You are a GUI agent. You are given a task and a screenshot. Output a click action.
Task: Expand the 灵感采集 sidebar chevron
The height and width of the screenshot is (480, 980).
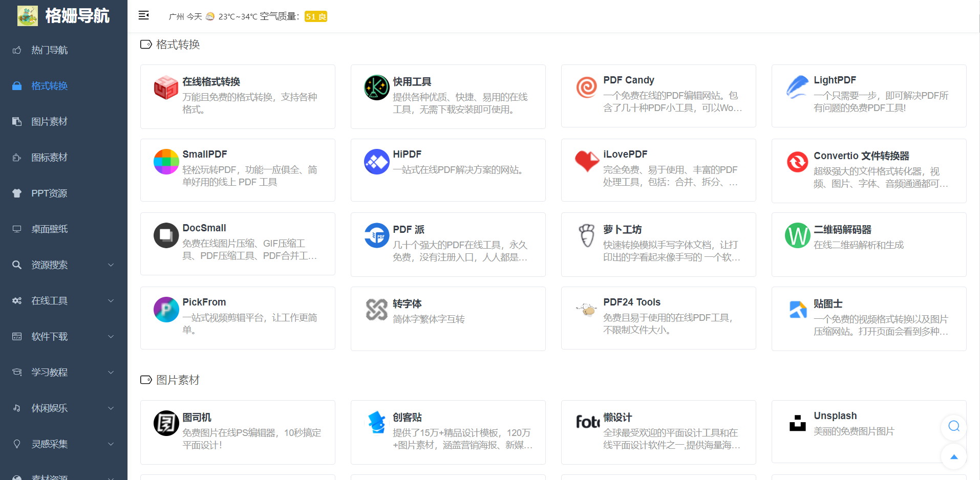(x=111, y=444)
